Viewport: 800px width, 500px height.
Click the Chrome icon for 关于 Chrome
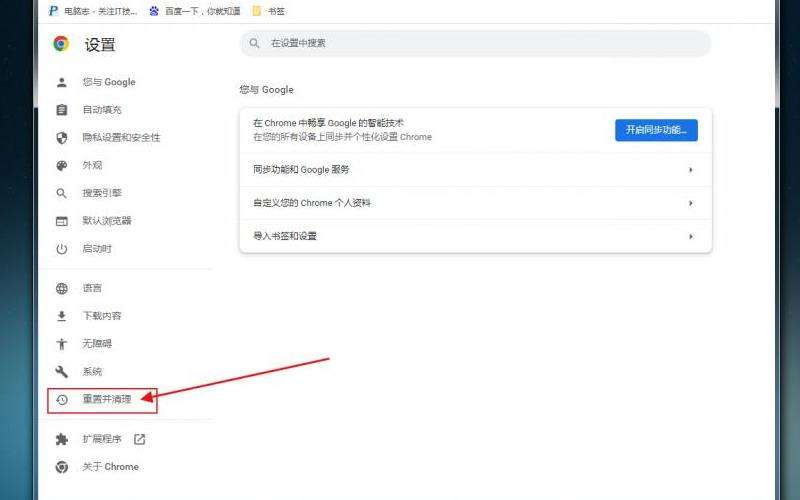pyautogui.click(x=62, y=467)
